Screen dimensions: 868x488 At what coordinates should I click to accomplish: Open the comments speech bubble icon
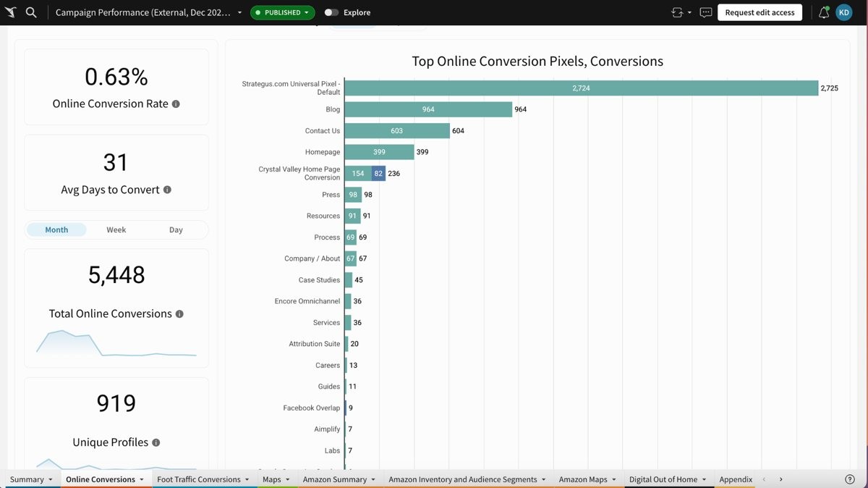click(x=706, y=12)
